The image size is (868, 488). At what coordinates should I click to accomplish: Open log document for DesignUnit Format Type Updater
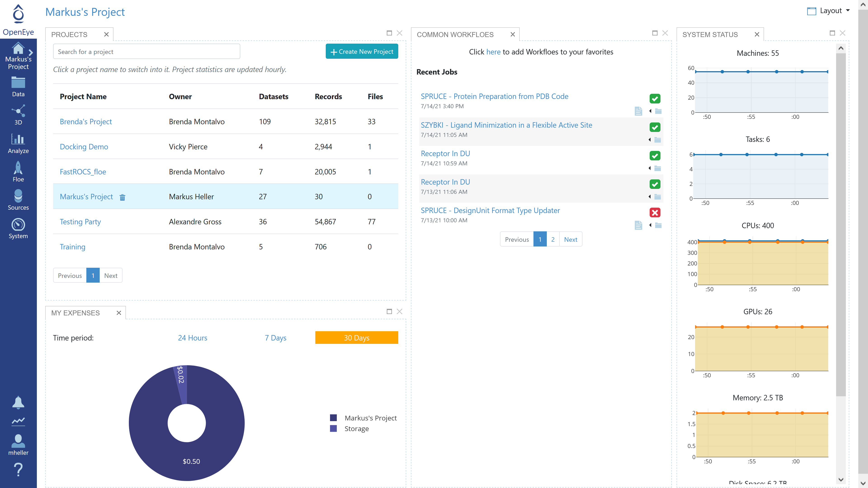[x=638, y=225]
